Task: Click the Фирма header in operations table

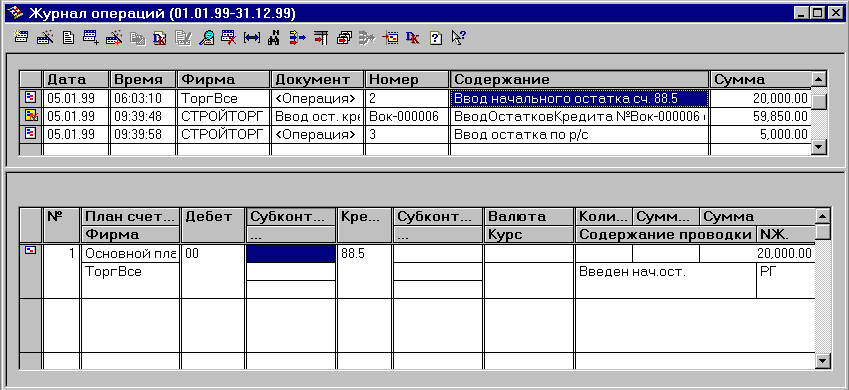Action: pos(224,80)
